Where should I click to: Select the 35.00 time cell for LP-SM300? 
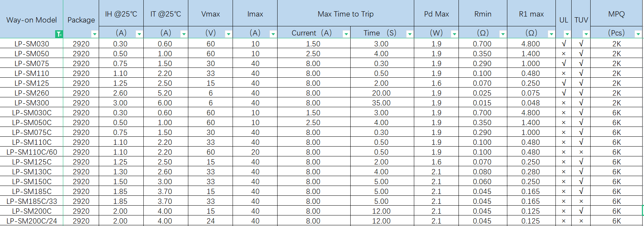[x=381, y=103]
